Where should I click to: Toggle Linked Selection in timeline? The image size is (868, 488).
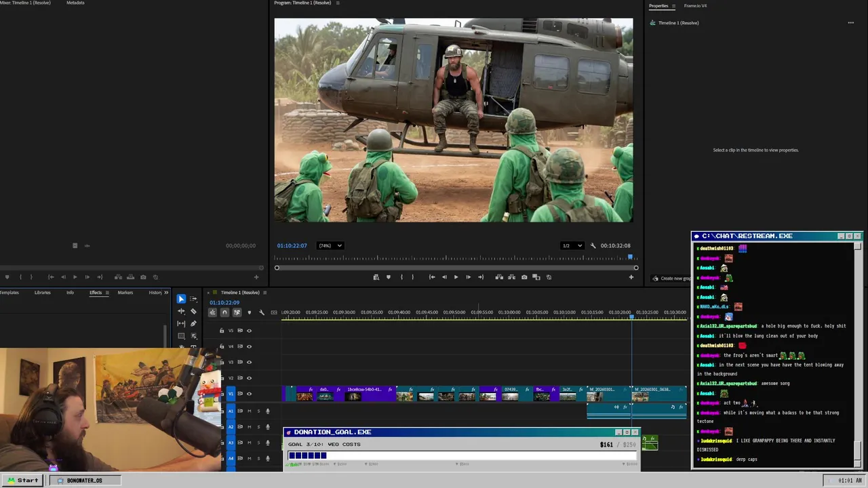[x=237, y=312]
